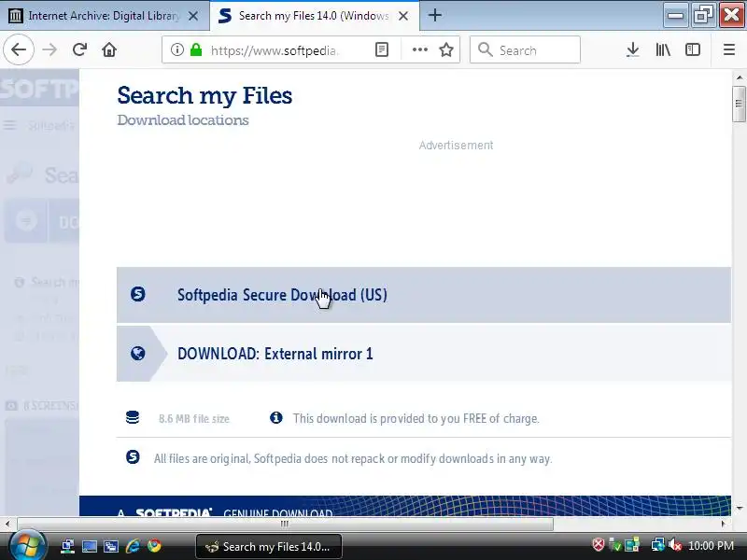
Task: Click 'All files are original' statement text
Action: 353,458
